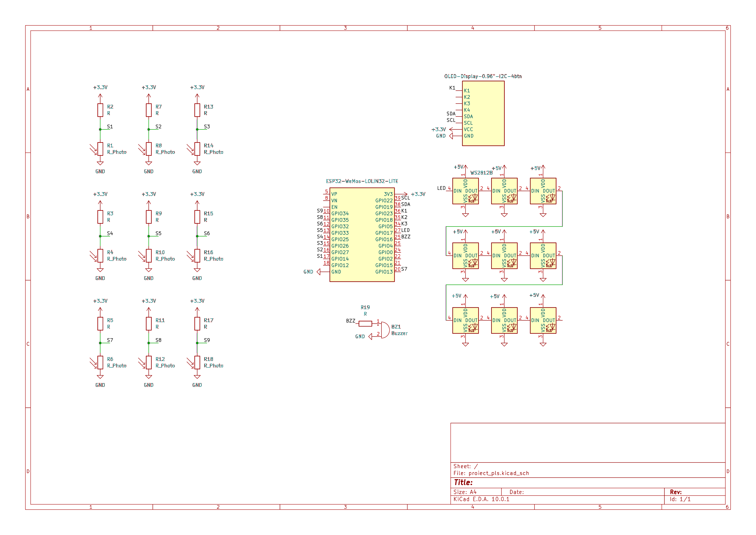Select the R17 resistor symbol

click(197, 324)
